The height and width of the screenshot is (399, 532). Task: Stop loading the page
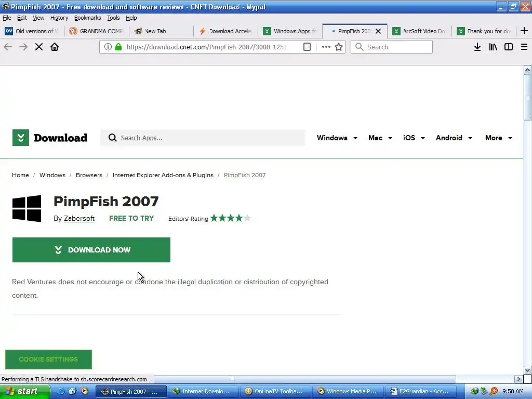(x=39, y=47)
